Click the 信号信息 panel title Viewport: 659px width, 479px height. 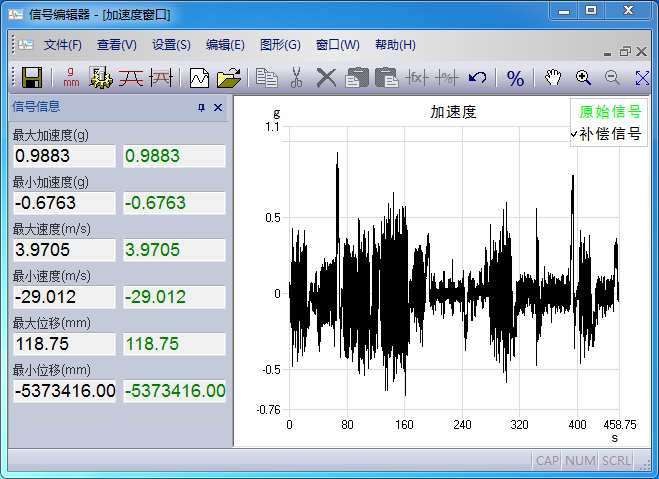36,107
